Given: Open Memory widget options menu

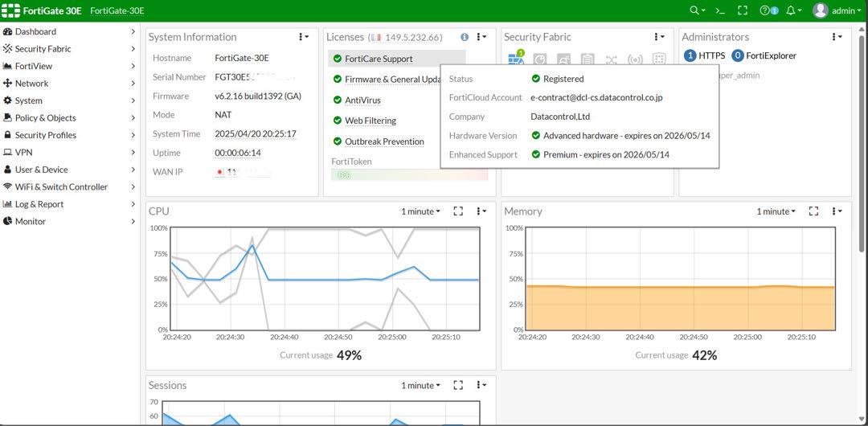Looking at the screenshot, I should pos(837,211).
